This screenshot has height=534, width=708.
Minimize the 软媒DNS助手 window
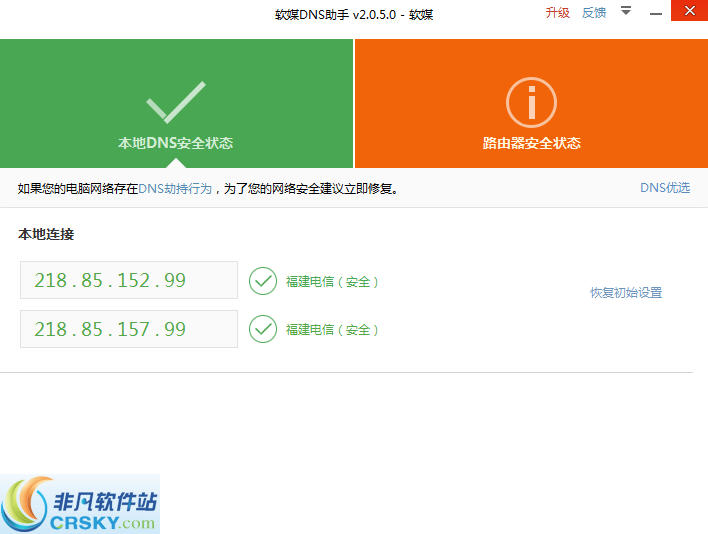pyautogui.click(x=656, y=14)
